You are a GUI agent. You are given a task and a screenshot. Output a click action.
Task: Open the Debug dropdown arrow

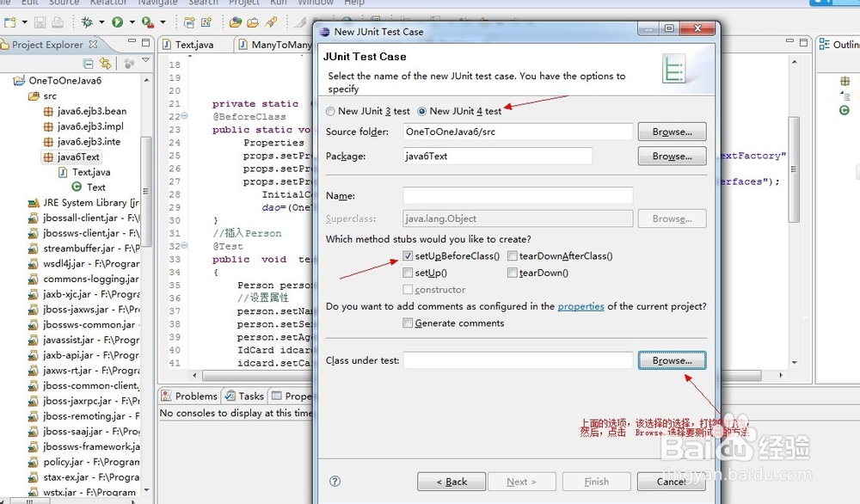coord(101,22)
